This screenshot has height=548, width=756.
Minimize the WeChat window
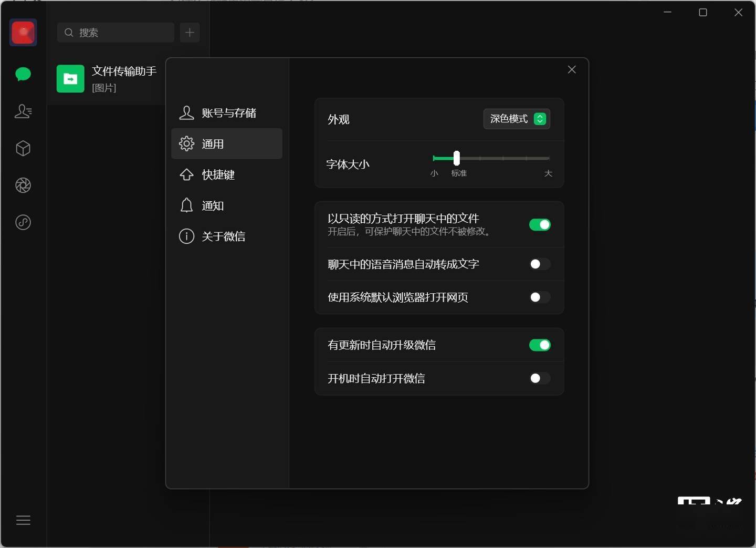(x=667, y=12)
